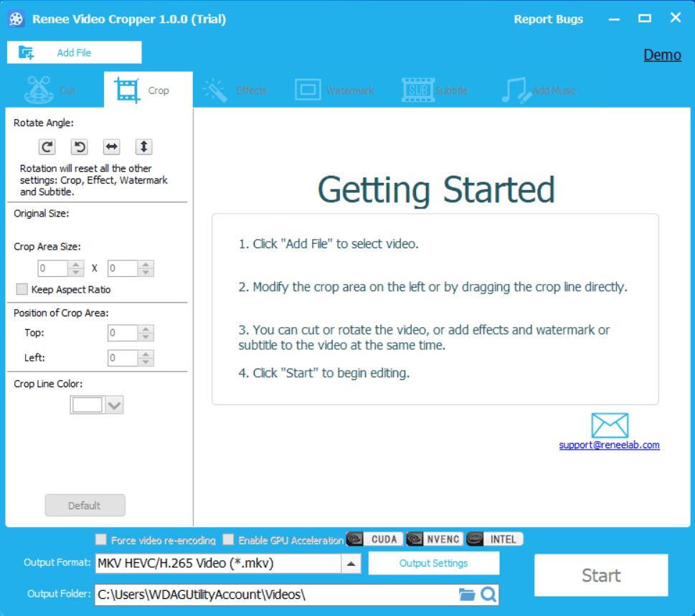Click the white crop line color swatch
The height and width of the screenshot is (616, 695).
point(88,405)
